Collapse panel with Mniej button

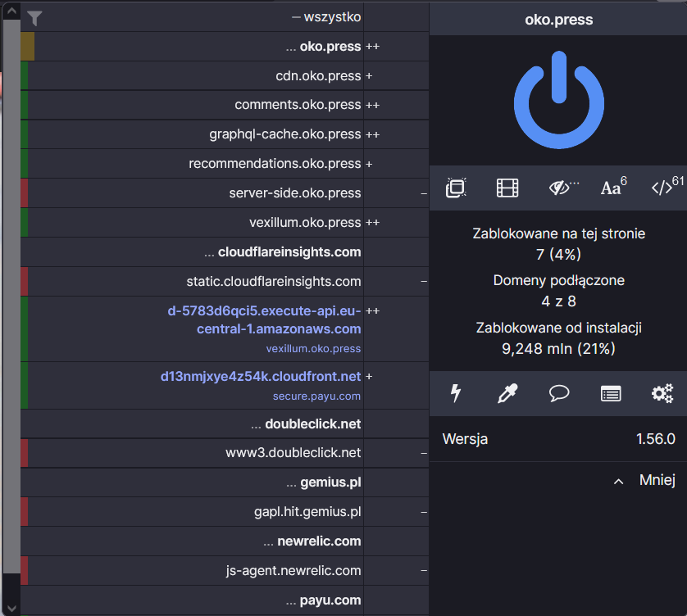point(644,480)
